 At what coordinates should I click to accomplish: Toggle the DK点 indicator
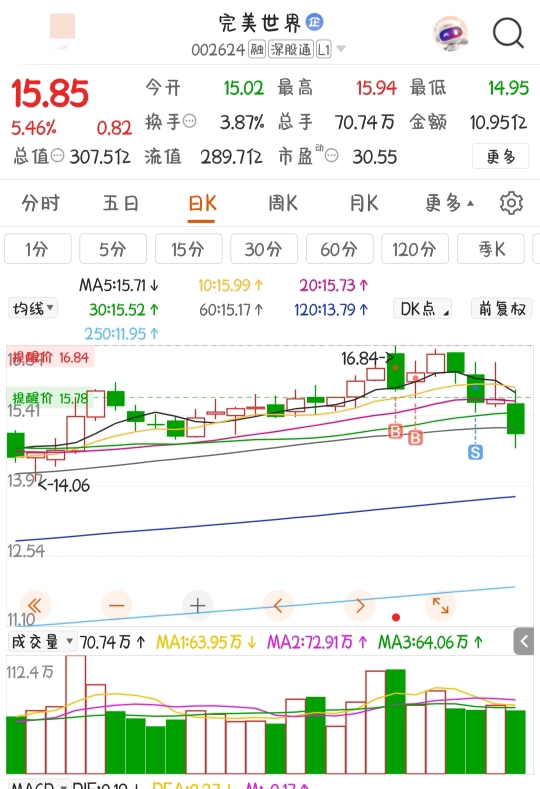422,308
